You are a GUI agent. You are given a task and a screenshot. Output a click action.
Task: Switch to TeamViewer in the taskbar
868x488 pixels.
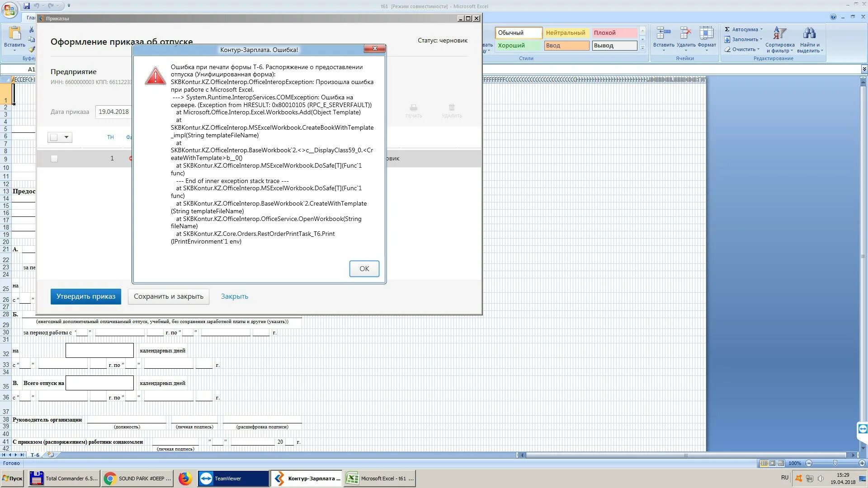233,479
